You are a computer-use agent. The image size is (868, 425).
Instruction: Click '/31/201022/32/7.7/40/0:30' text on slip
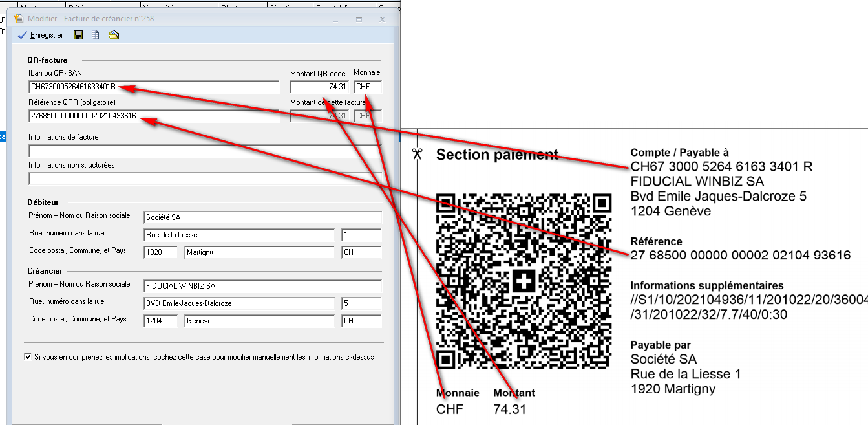click(709, 314)
